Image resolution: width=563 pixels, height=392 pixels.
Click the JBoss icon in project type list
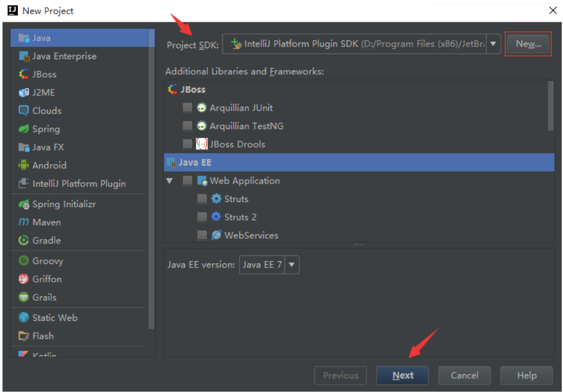[24, 74]
